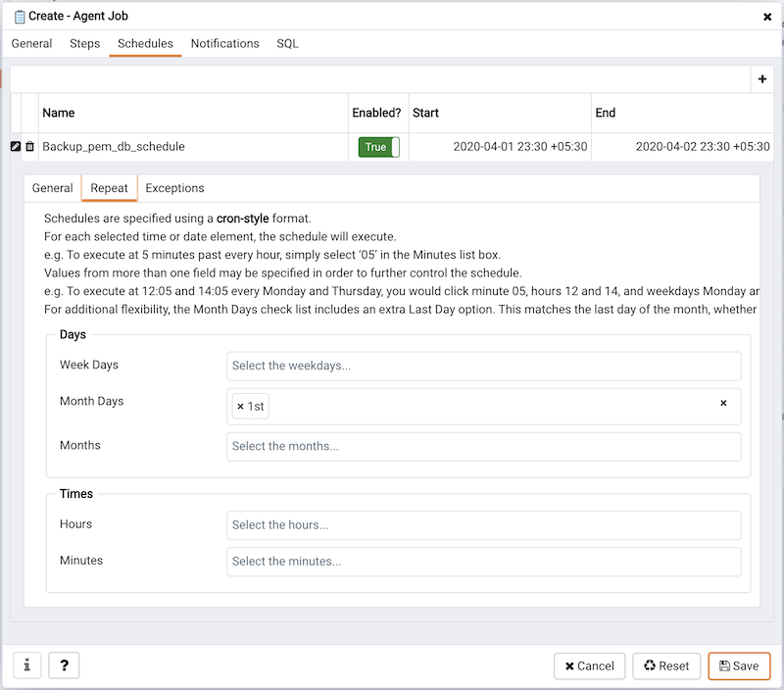Viewport: 784px width, 690px height.
Task: Open the SQL tab
Action: click(287, 44)
